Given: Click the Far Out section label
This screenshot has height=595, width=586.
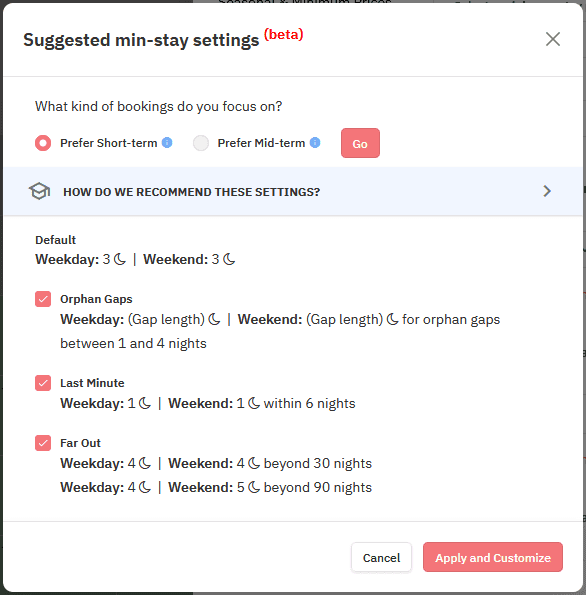Looking at the screenshot, I should coord(80,443).
